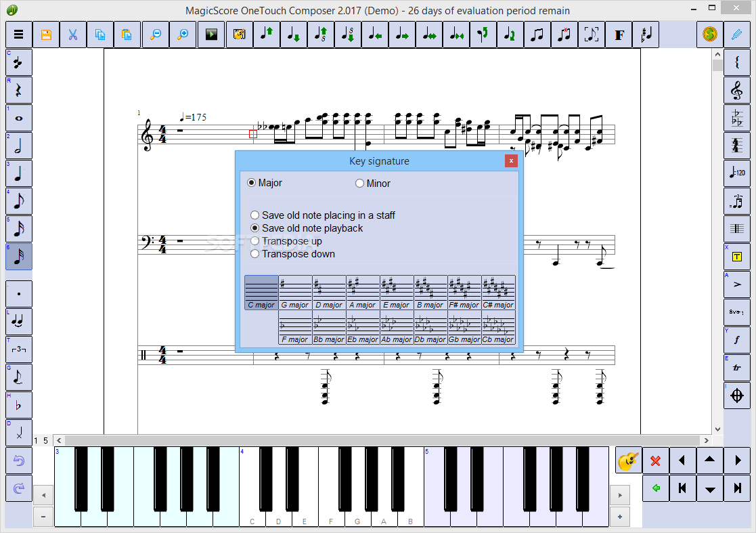Image resolution: width=756 pixels, height=533 pixels.
Task: Click vertical scrollbar down arrow
Action: (x=717, y=429)
